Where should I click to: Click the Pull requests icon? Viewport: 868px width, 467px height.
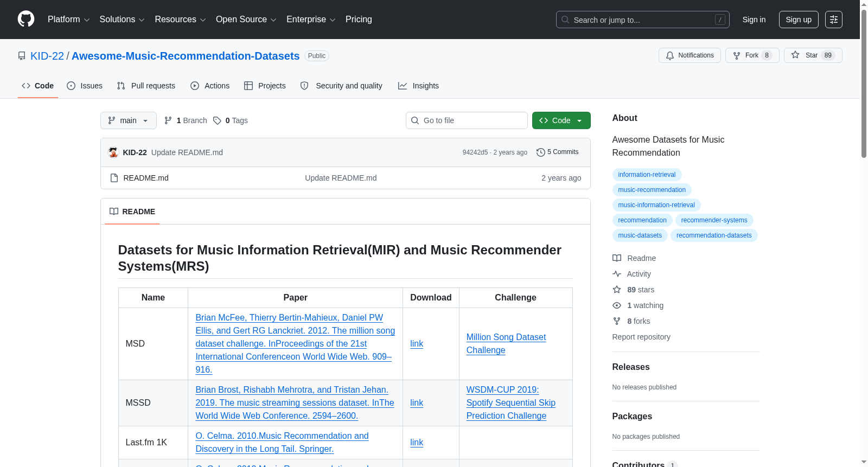coord(121,86)
